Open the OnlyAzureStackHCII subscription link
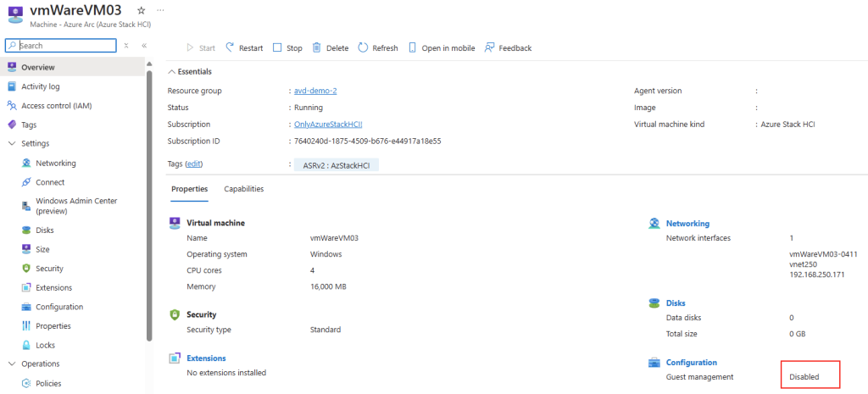 [x=328, y=125]
